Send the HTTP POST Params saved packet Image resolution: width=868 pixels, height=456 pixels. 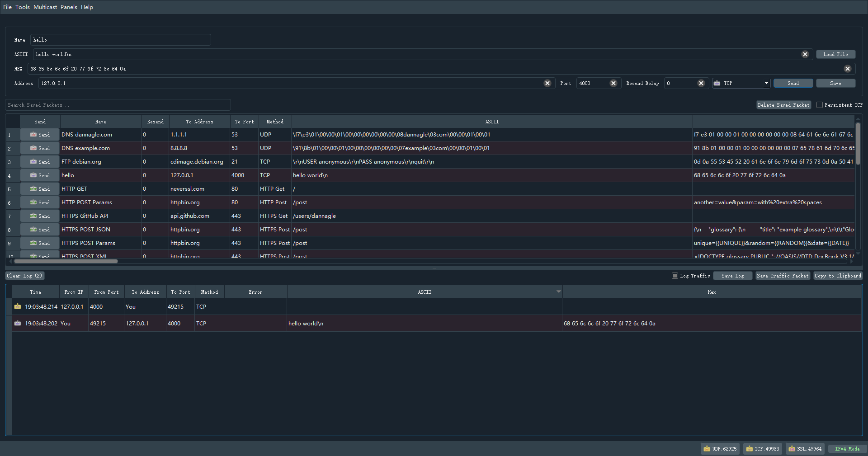click(40, 202)
